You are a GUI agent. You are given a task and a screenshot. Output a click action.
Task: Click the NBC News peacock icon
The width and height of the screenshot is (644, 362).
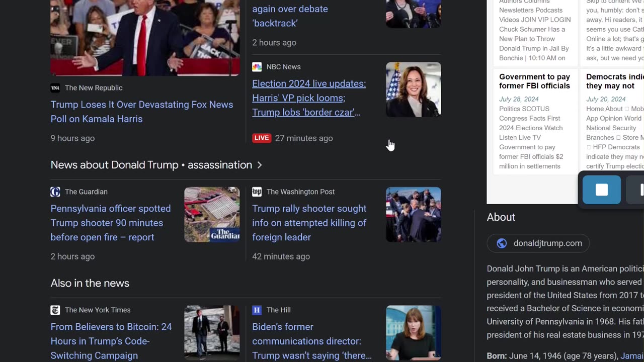click(x=257, y=67)
